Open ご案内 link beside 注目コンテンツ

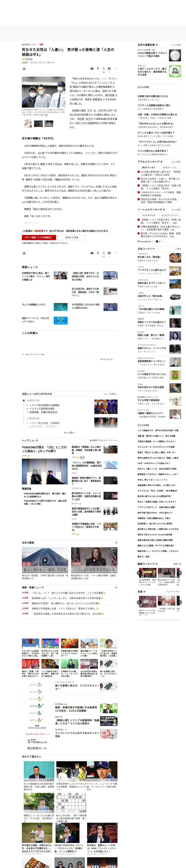[178, 249]
